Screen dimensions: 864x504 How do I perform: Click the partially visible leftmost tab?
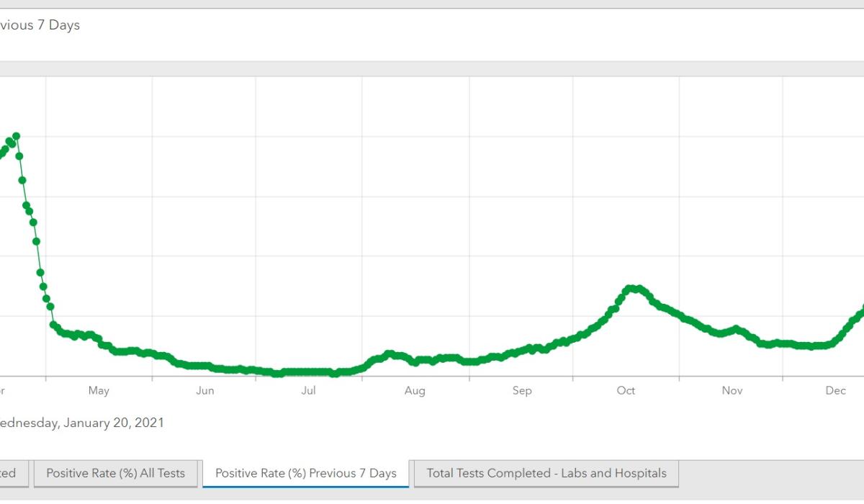tap(13, 473)
